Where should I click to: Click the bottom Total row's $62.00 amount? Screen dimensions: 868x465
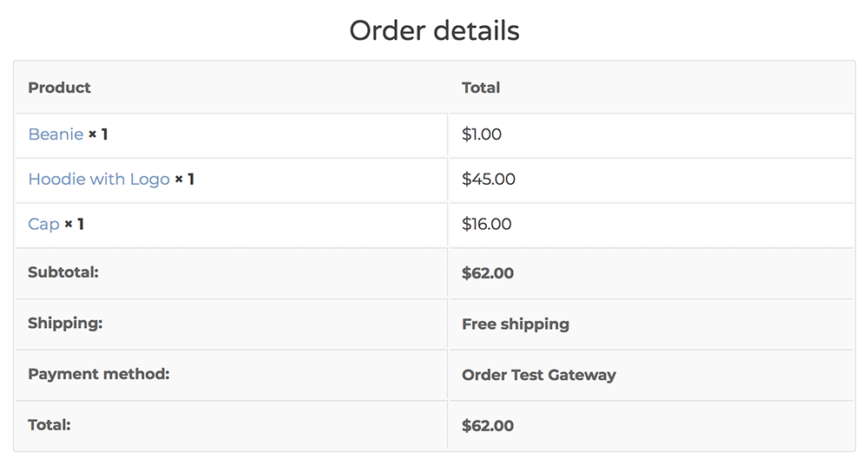coord(488,426)
